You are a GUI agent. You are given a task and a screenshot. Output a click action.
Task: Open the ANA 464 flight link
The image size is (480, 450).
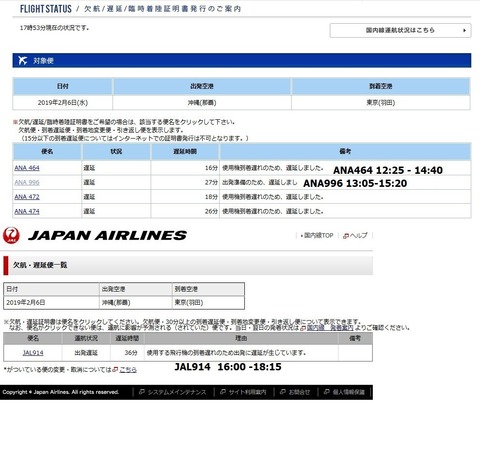[x=27, y=168]
